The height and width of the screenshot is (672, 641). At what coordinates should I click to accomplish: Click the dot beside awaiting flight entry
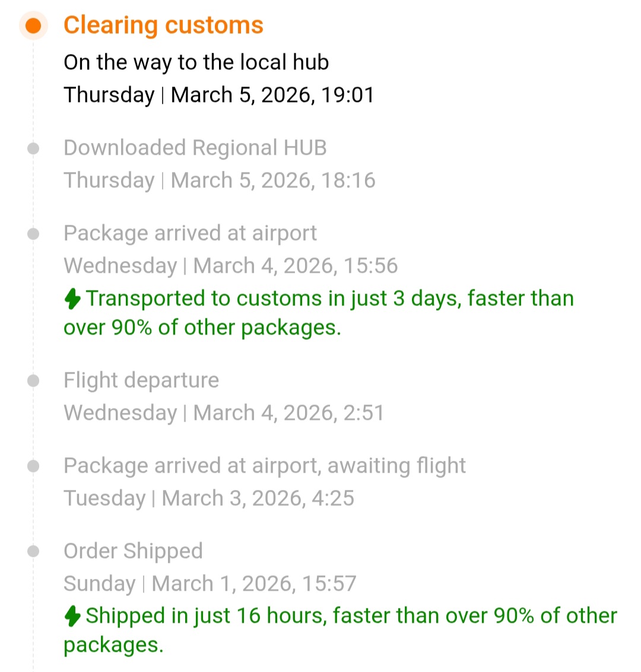coord(34,466)
